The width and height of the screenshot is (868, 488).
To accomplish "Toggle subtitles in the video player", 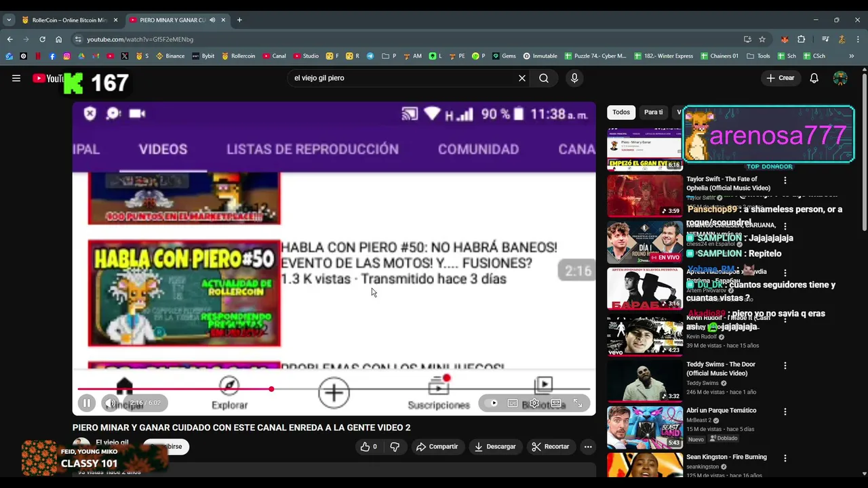I will [x=513, y=403].
